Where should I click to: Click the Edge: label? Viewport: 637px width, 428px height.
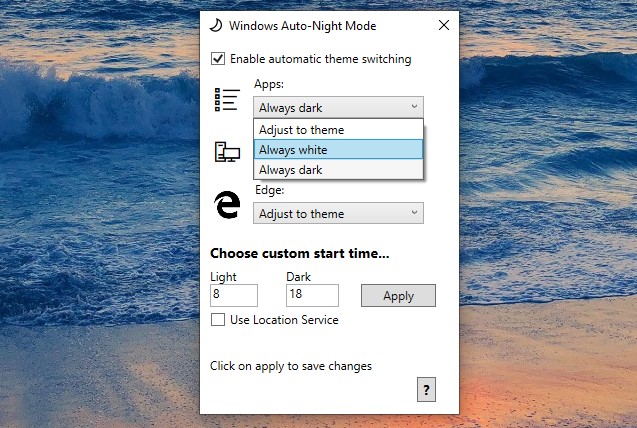click(270, 190)
